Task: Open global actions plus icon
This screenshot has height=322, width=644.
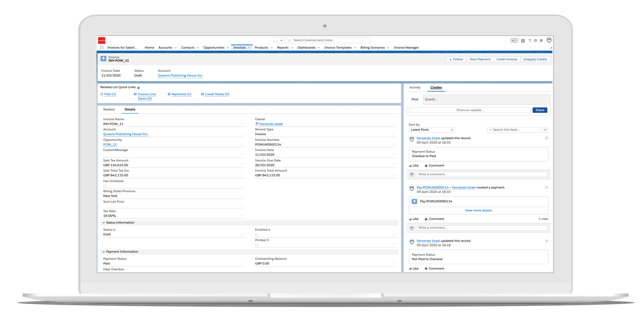Action: tap(523, 41)
